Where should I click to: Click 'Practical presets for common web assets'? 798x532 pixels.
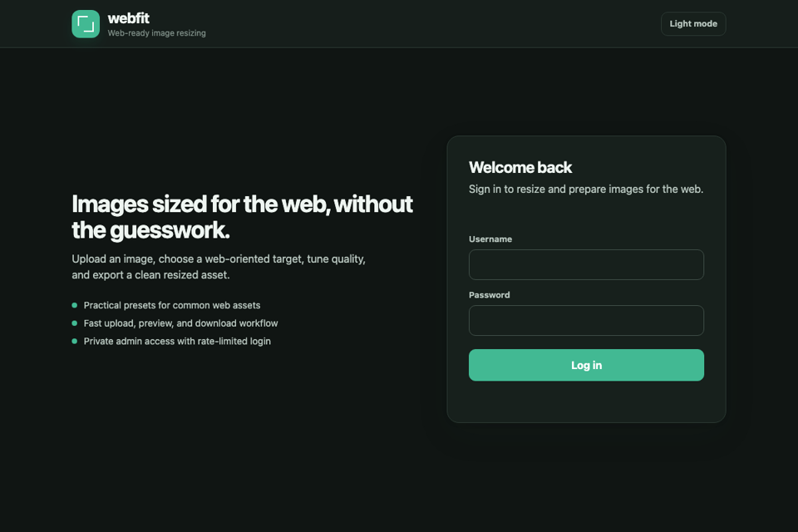pos(172,305)
